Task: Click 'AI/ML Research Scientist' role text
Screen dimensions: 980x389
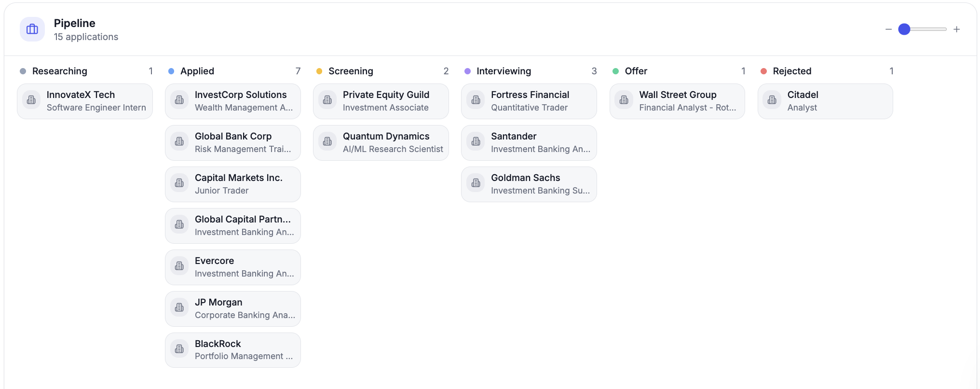Action: (393, 149)
